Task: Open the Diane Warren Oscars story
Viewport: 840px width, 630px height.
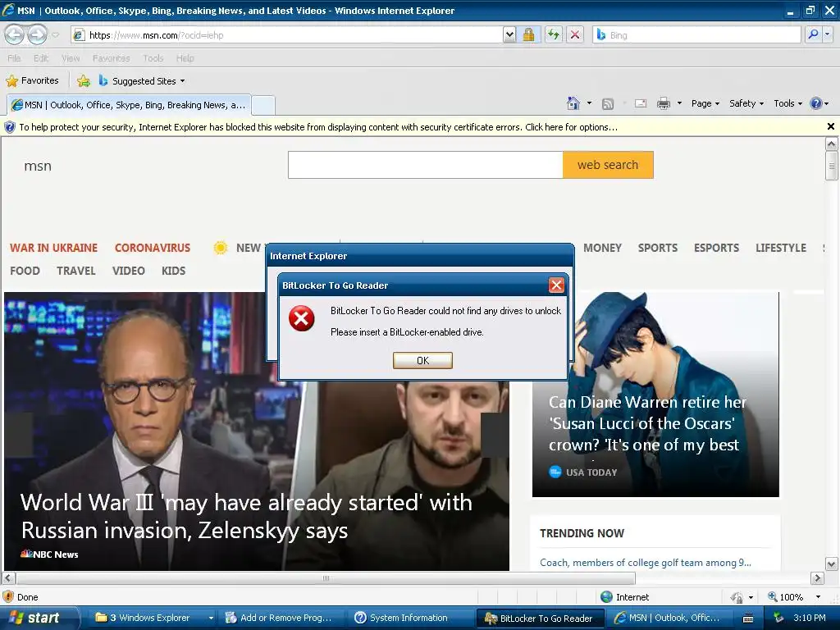Action: (x=646, y=423)
